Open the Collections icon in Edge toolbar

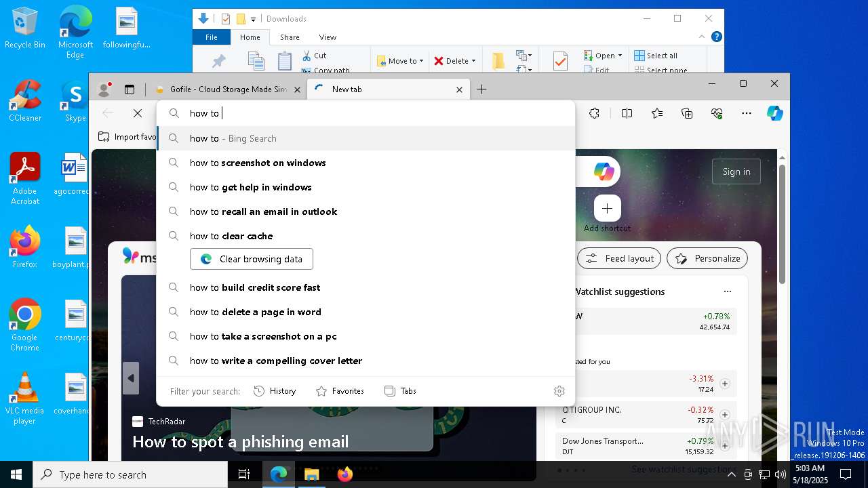tap(687, 113)
